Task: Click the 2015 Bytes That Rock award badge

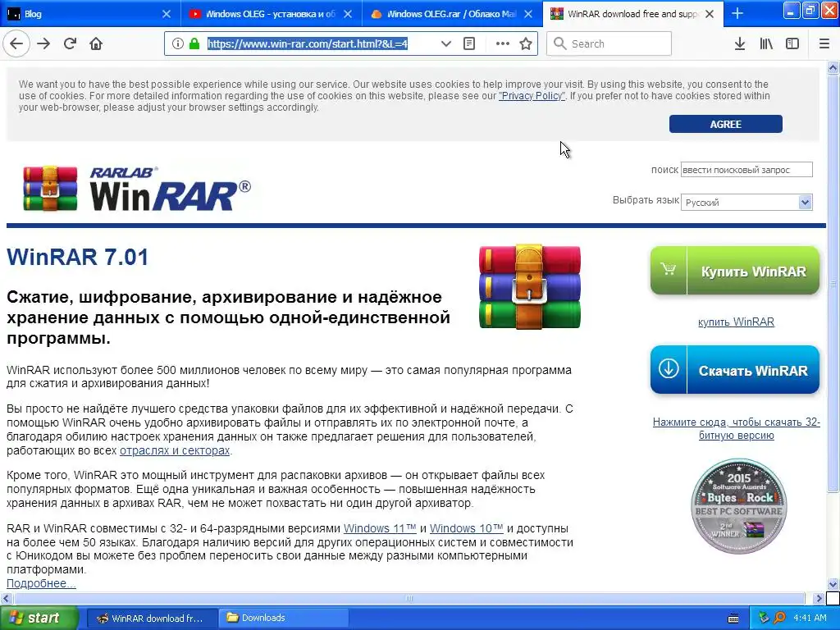Action: click(739, 505)
